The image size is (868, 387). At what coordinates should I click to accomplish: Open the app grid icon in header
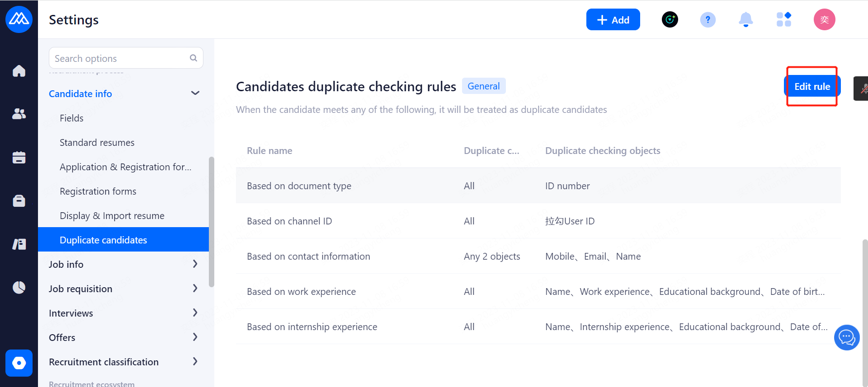pos(783,20)
